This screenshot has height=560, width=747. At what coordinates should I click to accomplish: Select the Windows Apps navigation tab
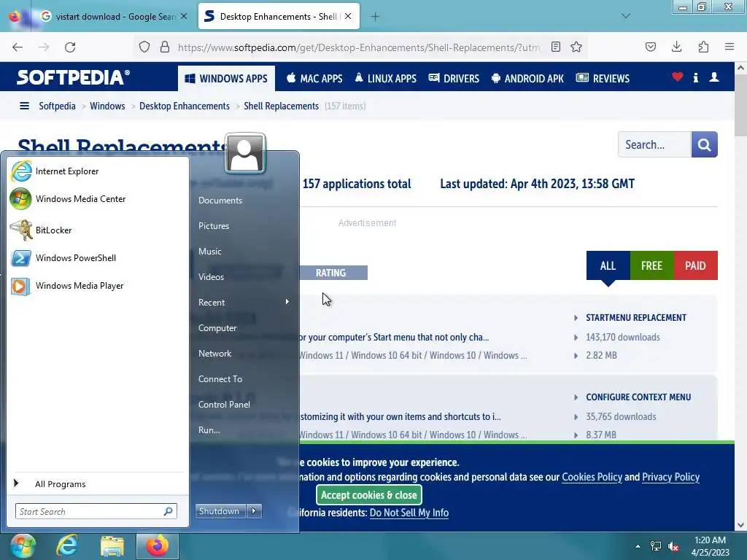226,79
